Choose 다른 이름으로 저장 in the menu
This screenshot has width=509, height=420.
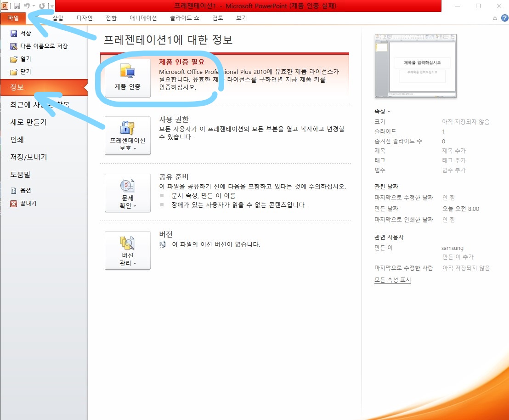(x=39, y=46)
